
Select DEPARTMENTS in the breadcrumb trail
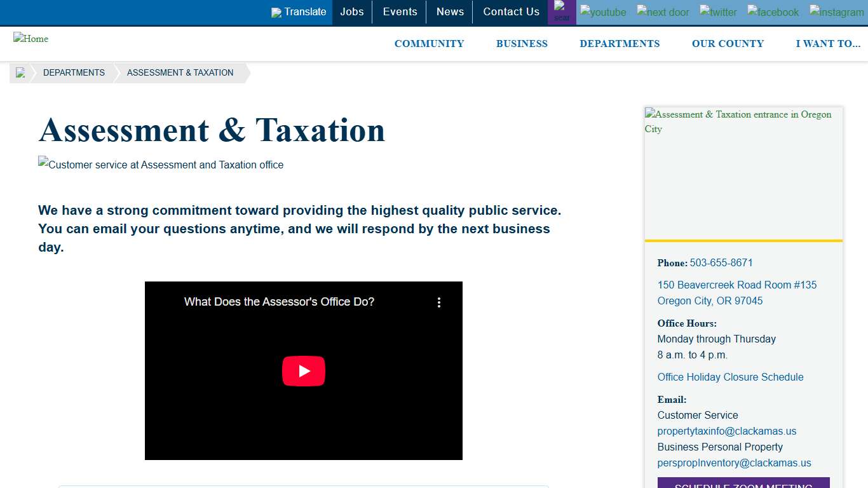click(x=74, y=72)
